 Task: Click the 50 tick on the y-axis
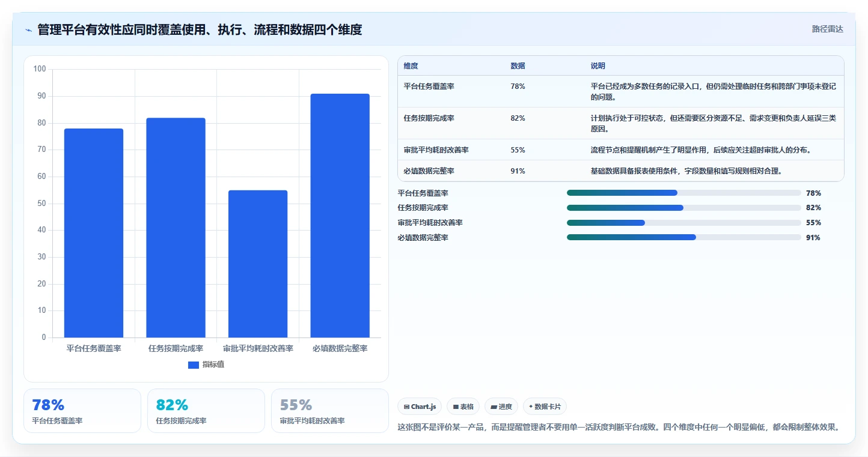(42, 204)
